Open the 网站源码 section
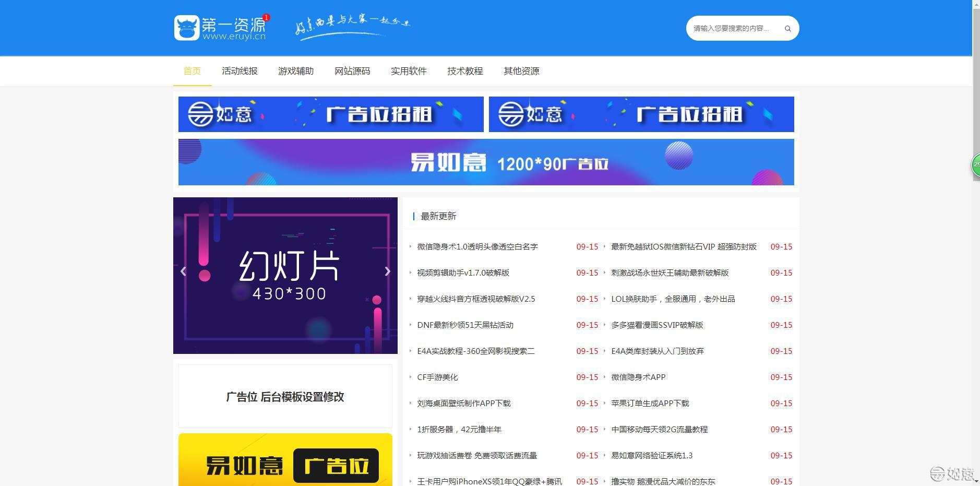980x486 pixels. pos(352,71)
